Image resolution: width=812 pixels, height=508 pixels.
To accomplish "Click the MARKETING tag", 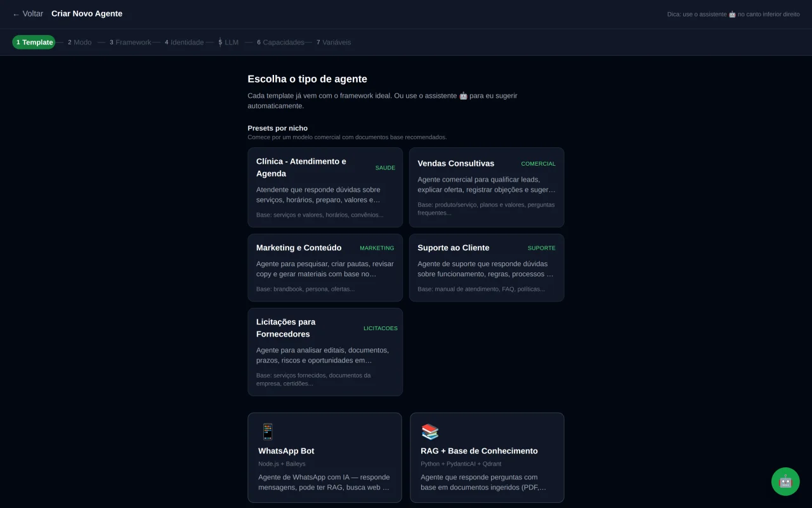I will (377, 248).
